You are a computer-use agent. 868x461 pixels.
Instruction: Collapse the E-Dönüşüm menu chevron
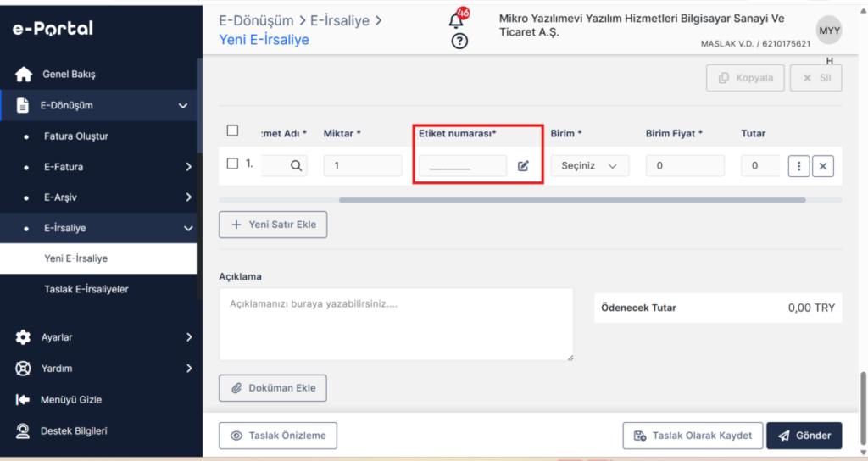pyautogui.click(x=183, y=105)
